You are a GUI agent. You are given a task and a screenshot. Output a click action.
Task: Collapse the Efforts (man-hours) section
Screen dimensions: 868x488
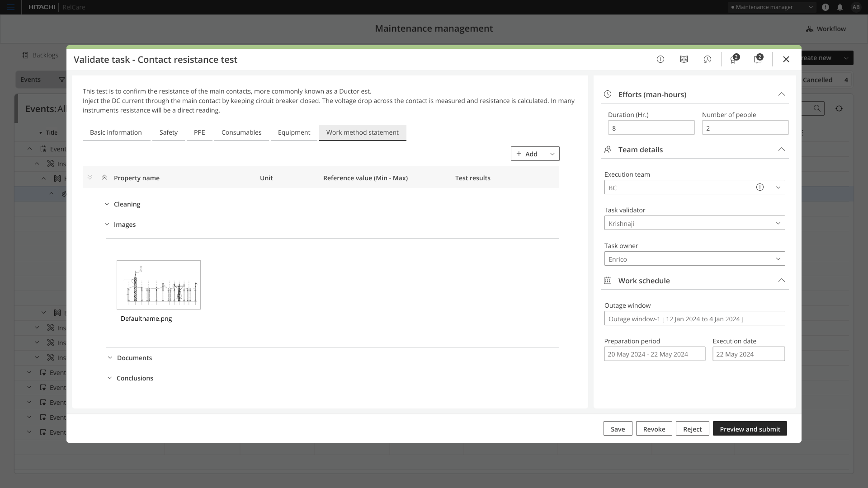tap(782, 94)
